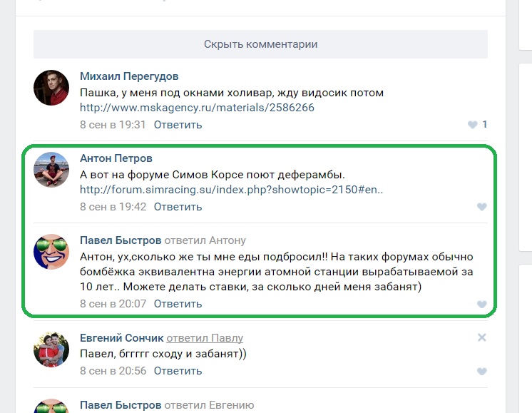Collapse comments with Скрыть комментарии button
Image resolution: width=532 pixels, height=413 pixels.
pos(260,44)
